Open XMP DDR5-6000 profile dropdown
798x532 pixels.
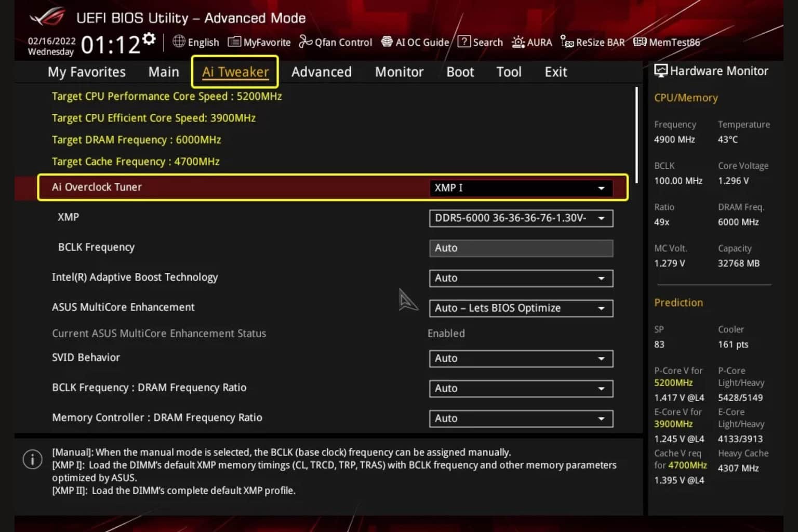(521, 218)
